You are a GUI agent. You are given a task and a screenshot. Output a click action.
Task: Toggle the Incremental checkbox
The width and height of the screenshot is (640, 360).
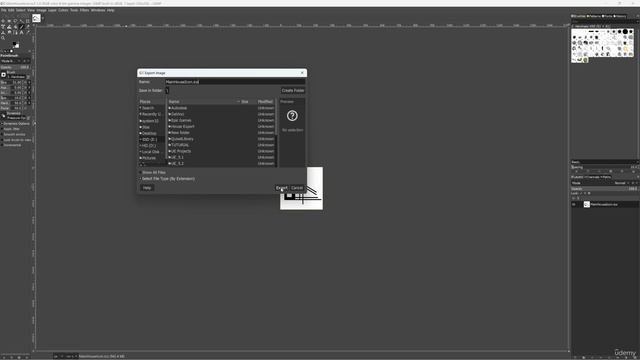[x=2, y=145]
